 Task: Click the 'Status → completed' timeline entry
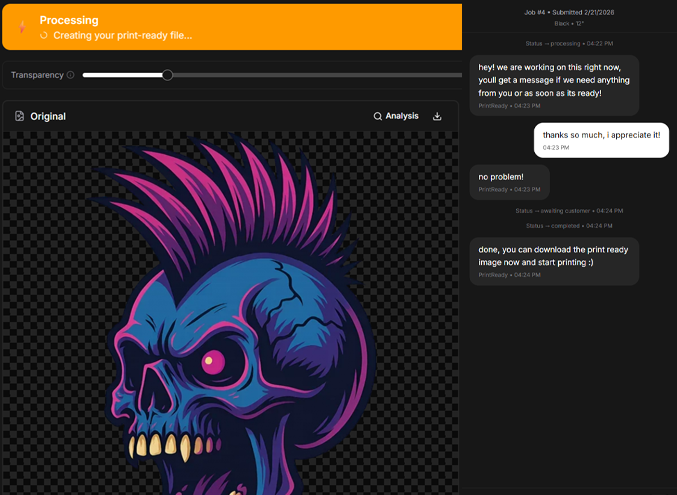[569, 225]
